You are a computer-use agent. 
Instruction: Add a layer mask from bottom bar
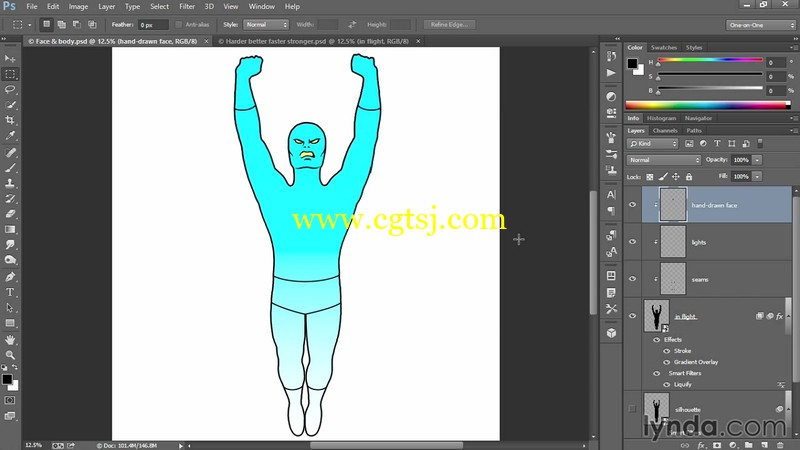click(x=717, y=445)
